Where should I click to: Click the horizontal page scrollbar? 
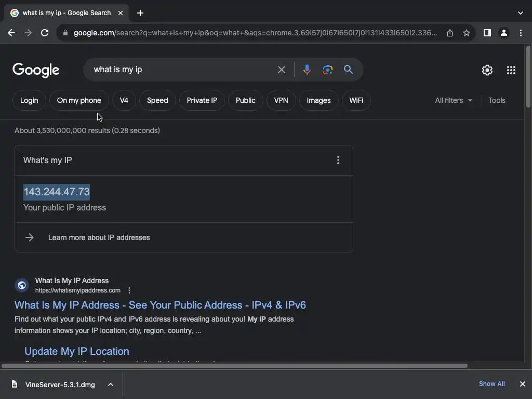pyautogui.click(x=234, y=366)
